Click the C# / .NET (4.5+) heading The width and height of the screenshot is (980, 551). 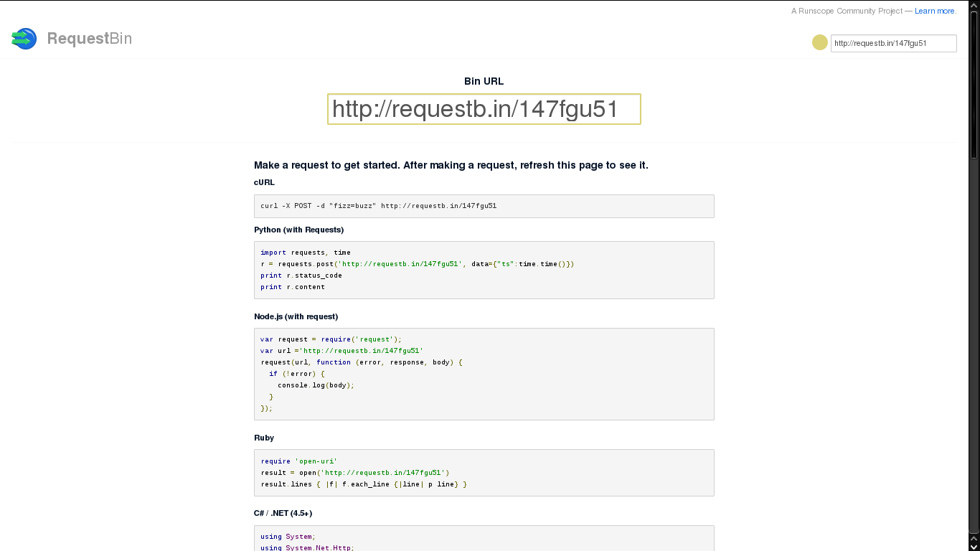(x=283, y=513)
